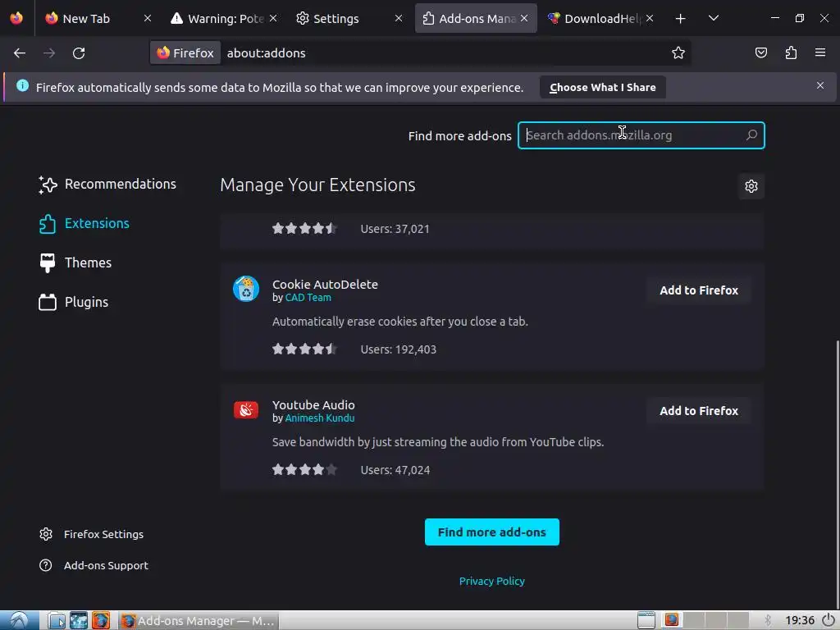Go back with the back arrow

[20, 53]
